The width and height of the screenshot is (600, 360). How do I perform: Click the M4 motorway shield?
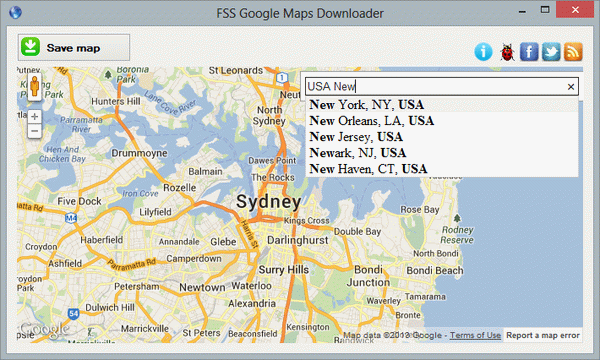[71, 218]
